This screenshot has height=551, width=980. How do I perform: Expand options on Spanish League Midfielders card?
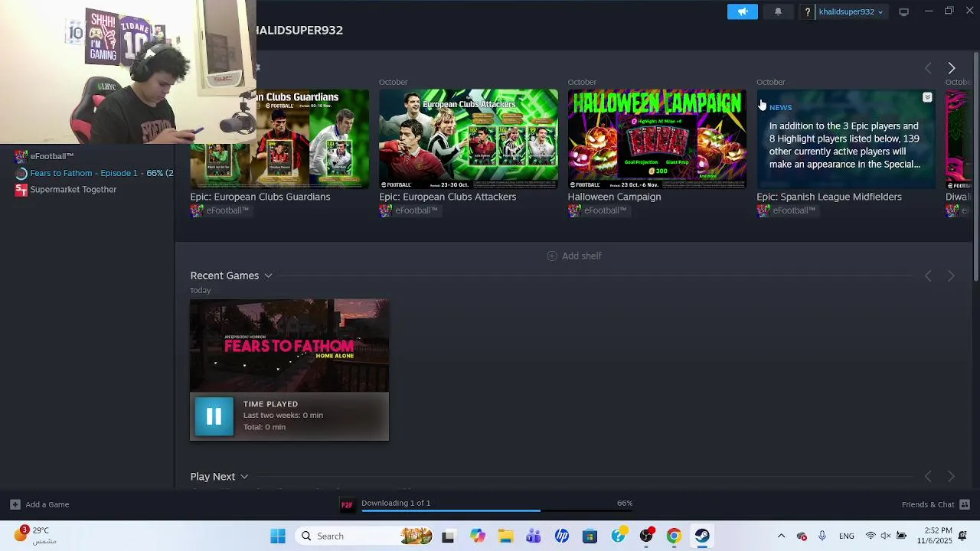point(927,97)
